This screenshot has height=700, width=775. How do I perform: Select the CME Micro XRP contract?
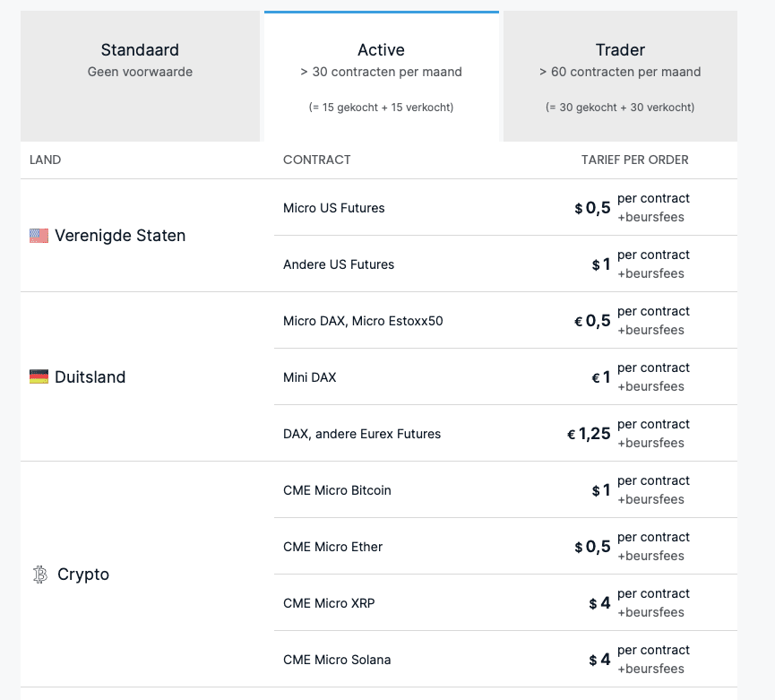click(329, 603)
